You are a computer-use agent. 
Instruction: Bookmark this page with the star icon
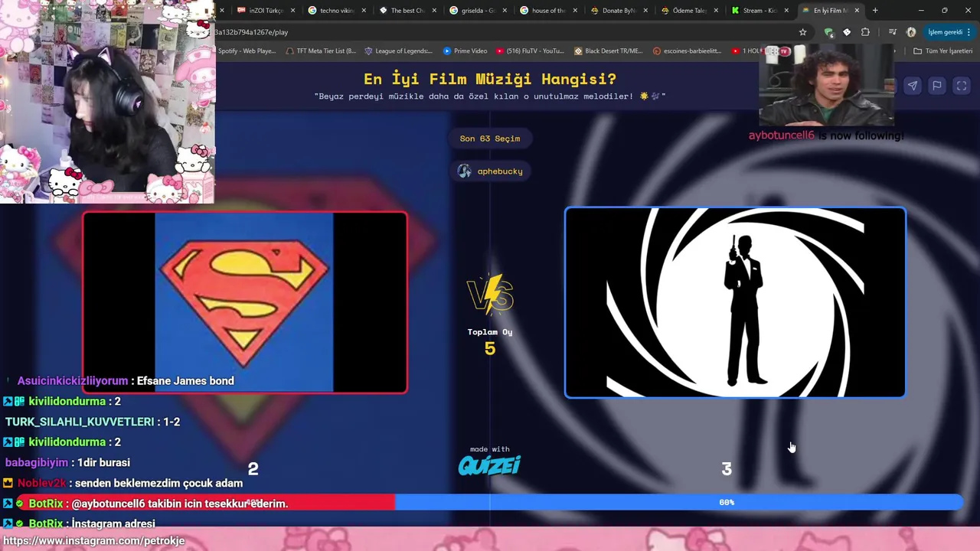coord(802,32)
